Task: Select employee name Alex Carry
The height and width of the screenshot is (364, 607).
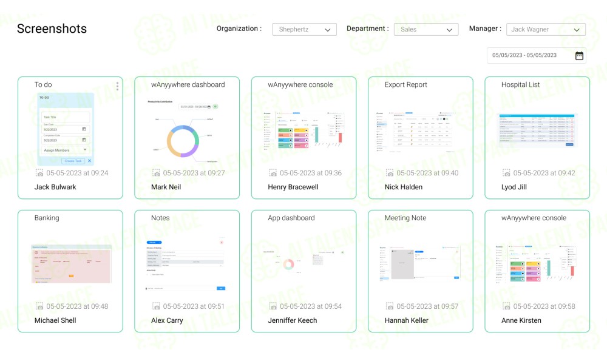Action: point(167,321)
